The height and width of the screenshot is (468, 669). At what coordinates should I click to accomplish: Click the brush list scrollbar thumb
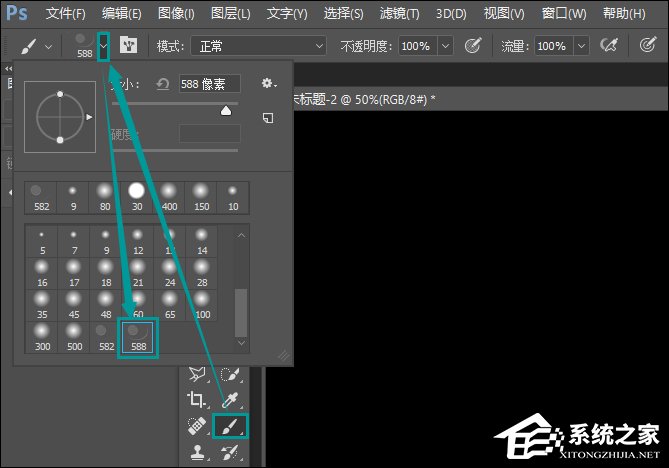pyautogui.click(x=241, y=312)
